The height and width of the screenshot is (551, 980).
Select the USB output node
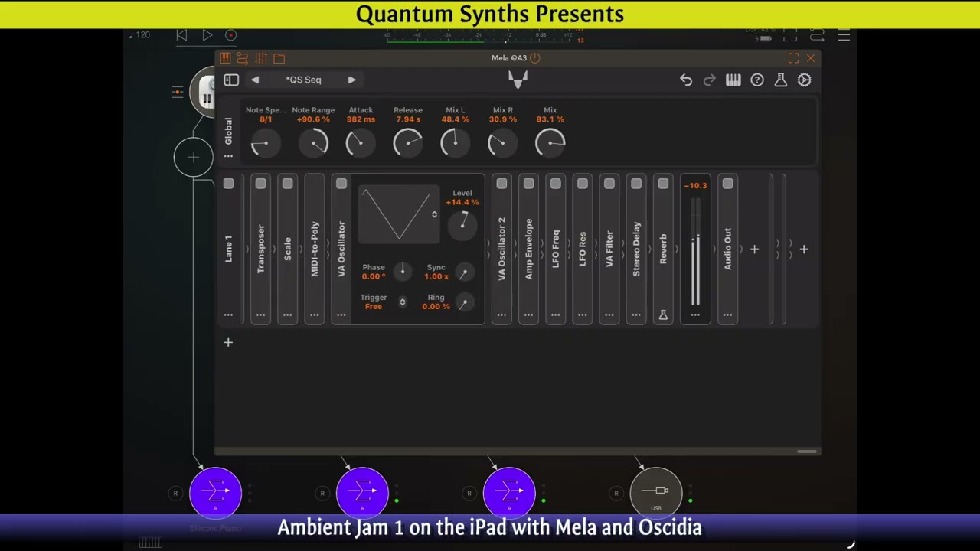pyautogui.click(x=656, y=493)
